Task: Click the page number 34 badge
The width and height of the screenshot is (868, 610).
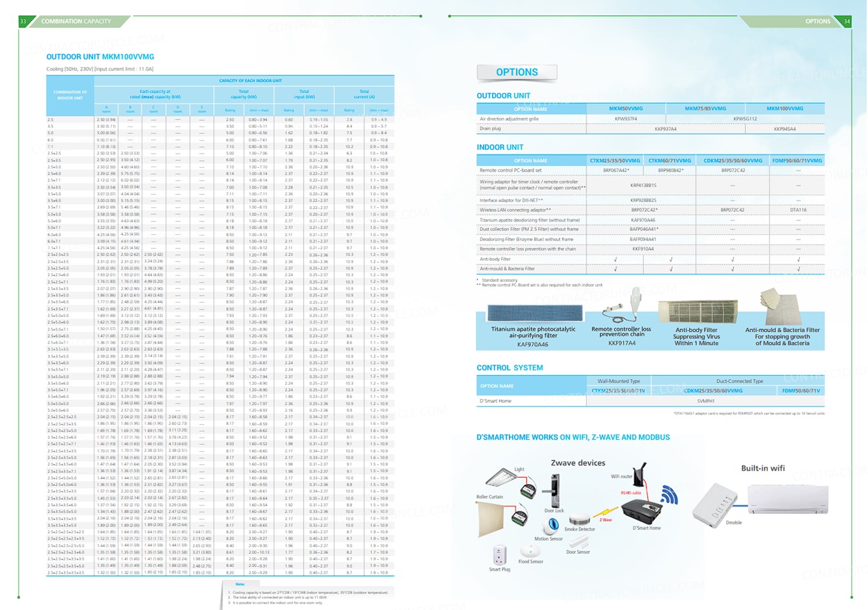Action: (x=847, y=21)
